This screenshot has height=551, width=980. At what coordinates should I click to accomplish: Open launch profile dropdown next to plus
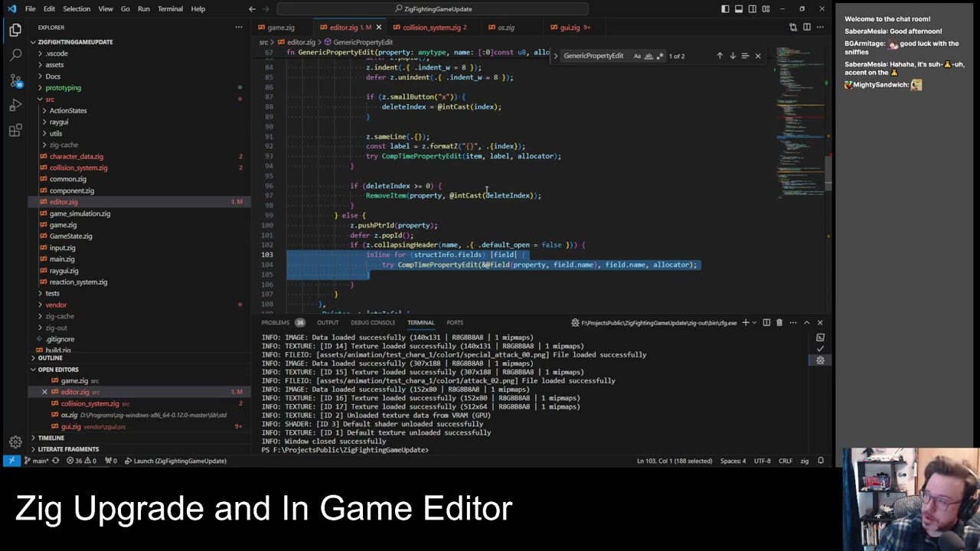(x=754, y=322)
